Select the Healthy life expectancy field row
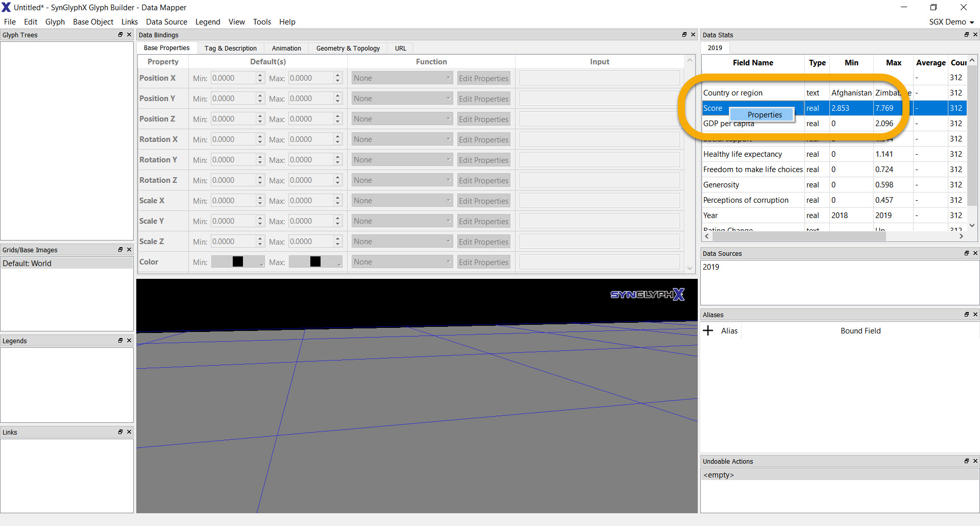Screen dimensions: 980x526 click(835, 154)
